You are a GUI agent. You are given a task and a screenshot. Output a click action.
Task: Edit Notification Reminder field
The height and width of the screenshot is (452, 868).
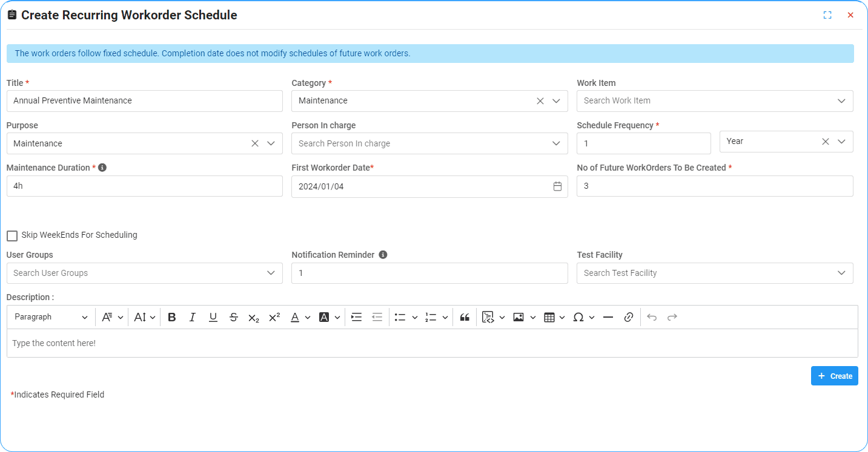coord(429,273)
